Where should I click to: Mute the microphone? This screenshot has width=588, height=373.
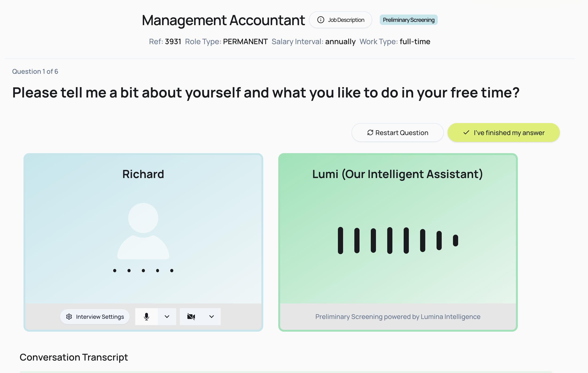147,317
